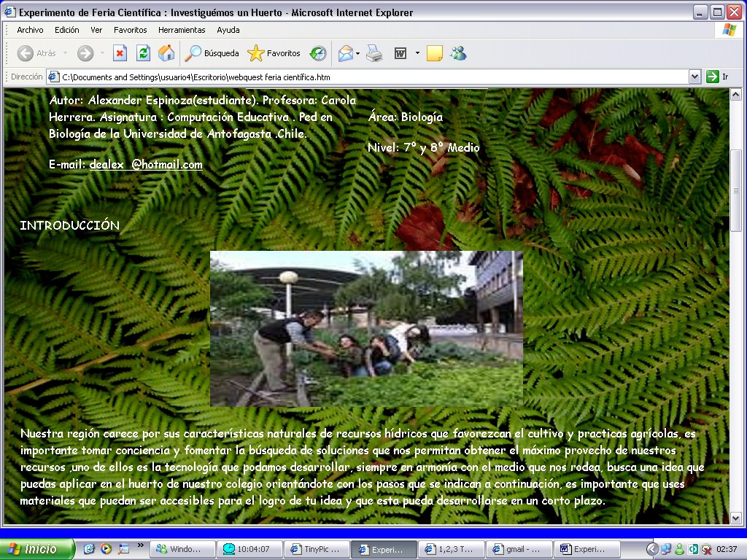Switch to the gmail taskbar window

pos(519,549)
